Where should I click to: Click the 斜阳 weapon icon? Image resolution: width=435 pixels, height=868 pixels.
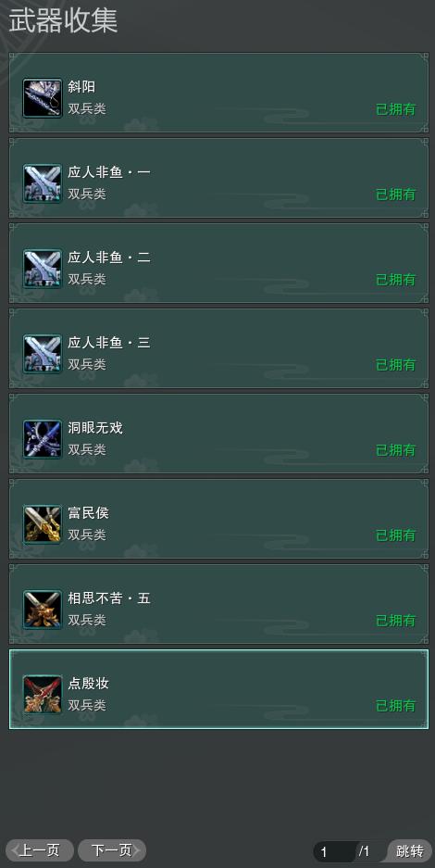(x=42, y=98)
